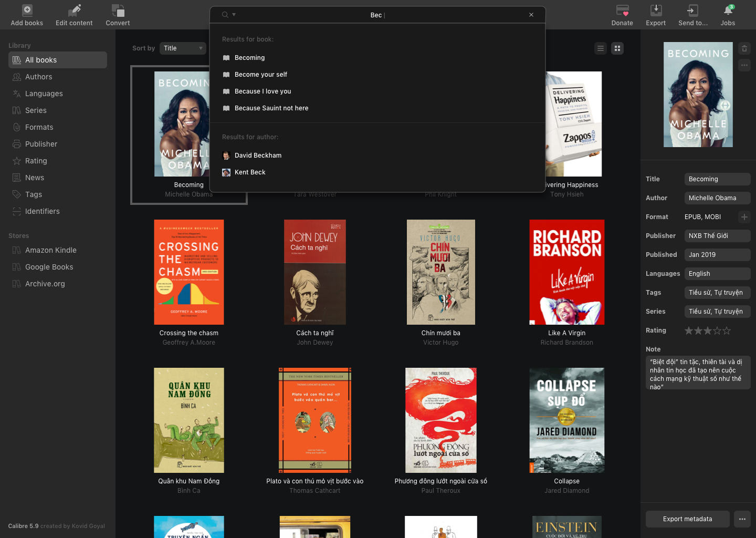Select All books in the Library sidebar

click(x=58, y=60)
